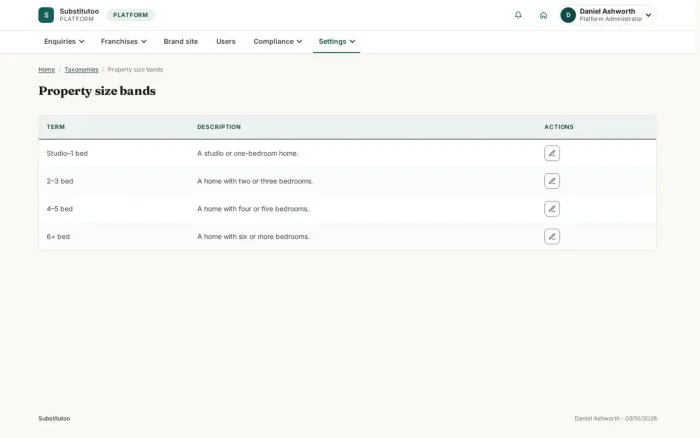Click the Taxonomies breadcrumb link
This screenshot has height=438, width=700.
81,69
